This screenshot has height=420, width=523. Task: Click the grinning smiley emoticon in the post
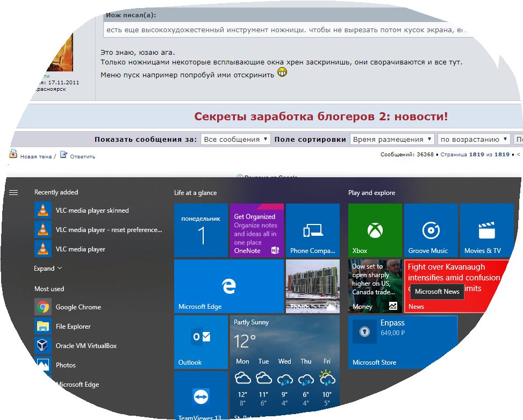(x=282, y=72)
